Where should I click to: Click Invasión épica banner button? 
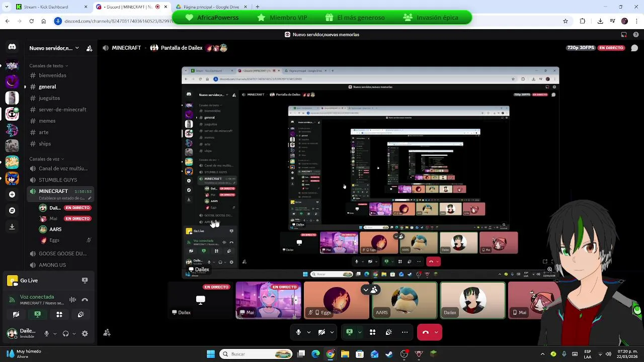point(431,18)
